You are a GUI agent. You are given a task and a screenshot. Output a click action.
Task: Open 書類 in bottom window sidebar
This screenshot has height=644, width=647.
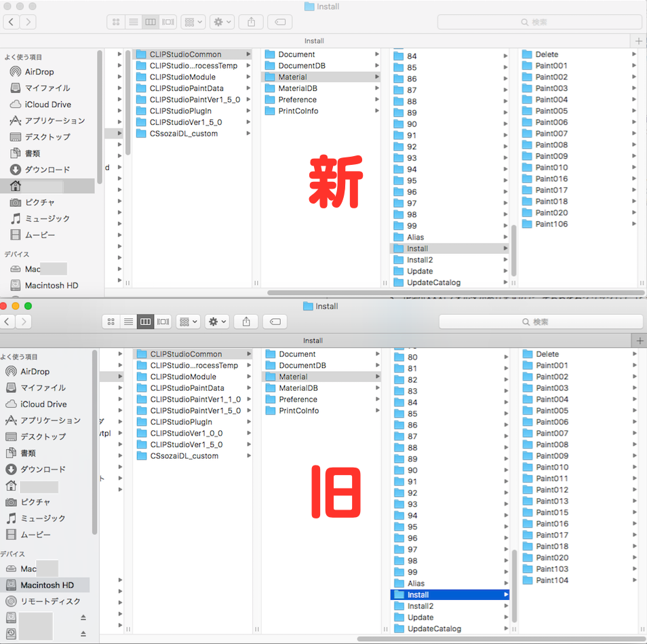(28, 453)
